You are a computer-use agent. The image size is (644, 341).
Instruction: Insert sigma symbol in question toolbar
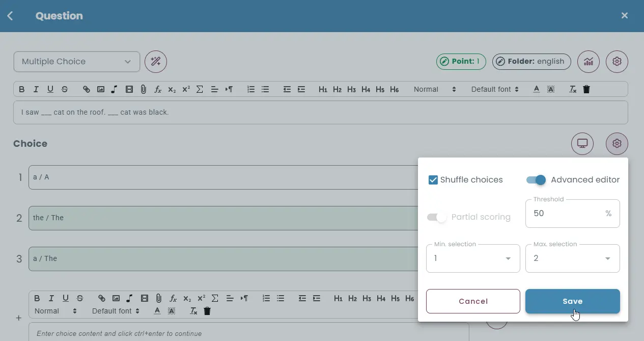(x=200, y=89)
